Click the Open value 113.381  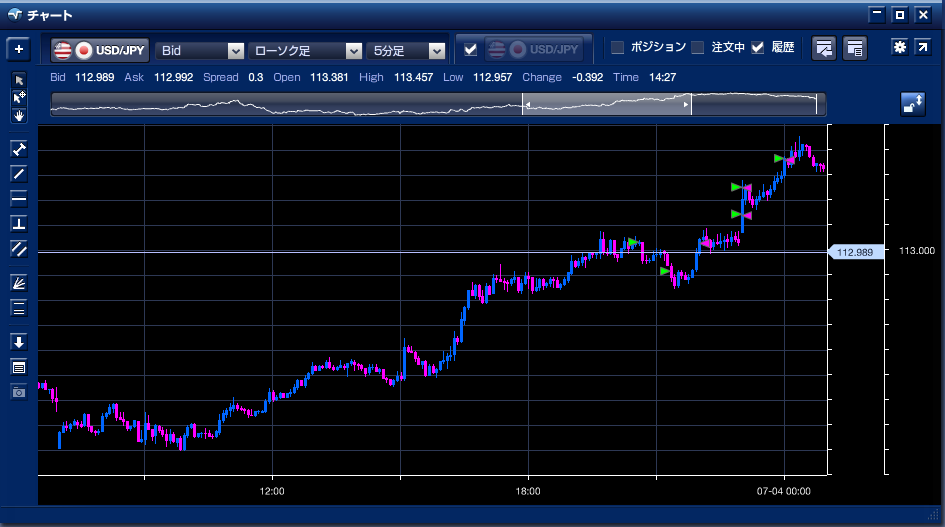coord(329,77)
